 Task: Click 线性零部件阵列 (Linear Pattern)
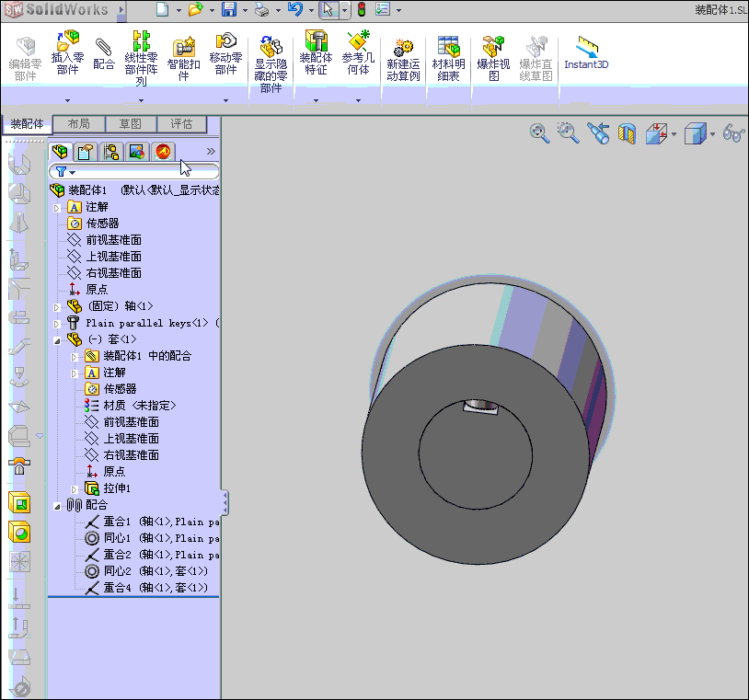coord(141,58)
